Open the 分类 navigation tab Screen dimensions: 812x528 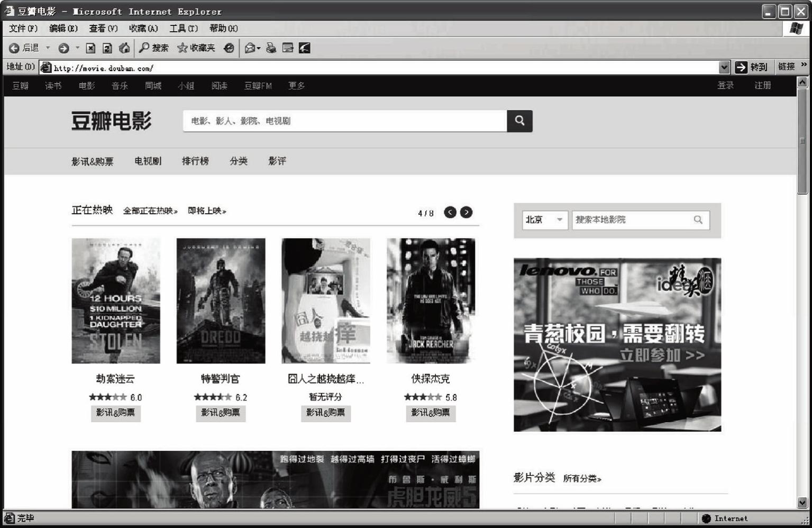click(239, 161)
